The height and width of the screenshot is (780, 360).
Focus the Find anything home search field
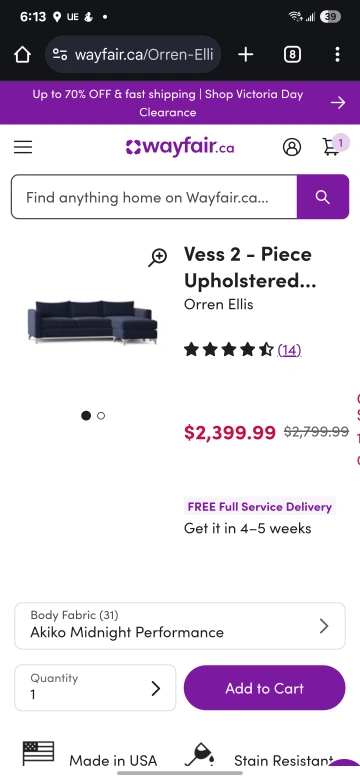tap(154, 197)
